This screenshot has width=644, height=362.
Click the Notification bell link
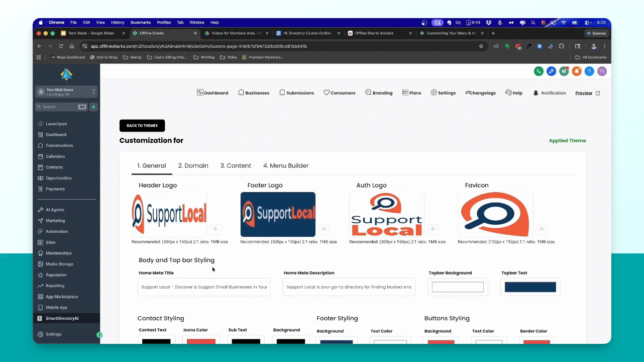(x=550, y=93)
